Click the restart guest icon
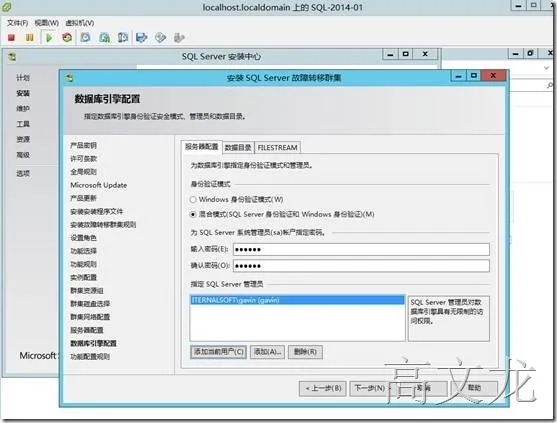 [67, 37]
